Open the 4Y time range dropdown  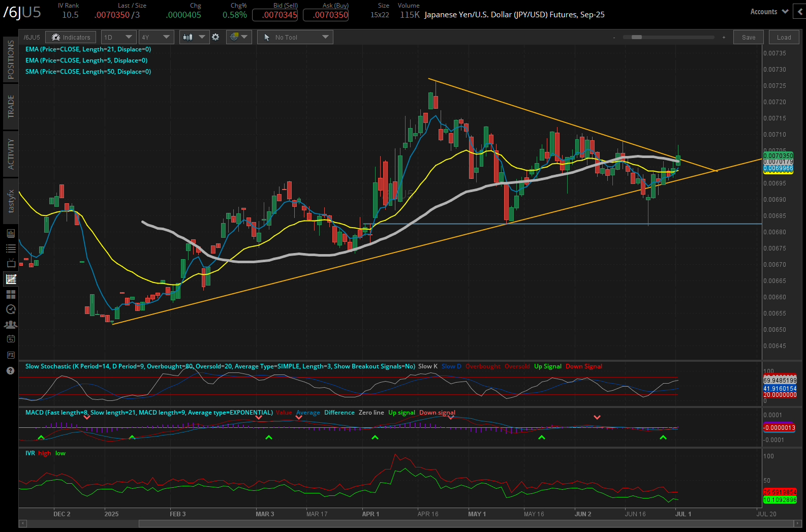(156, 37)
